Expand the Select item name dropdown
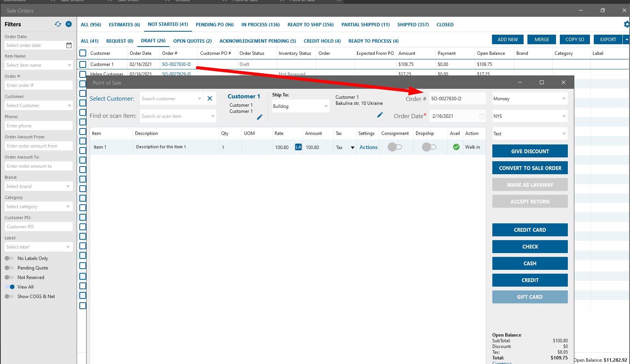This screenshot has width=630, height=364. coord(69,65)
